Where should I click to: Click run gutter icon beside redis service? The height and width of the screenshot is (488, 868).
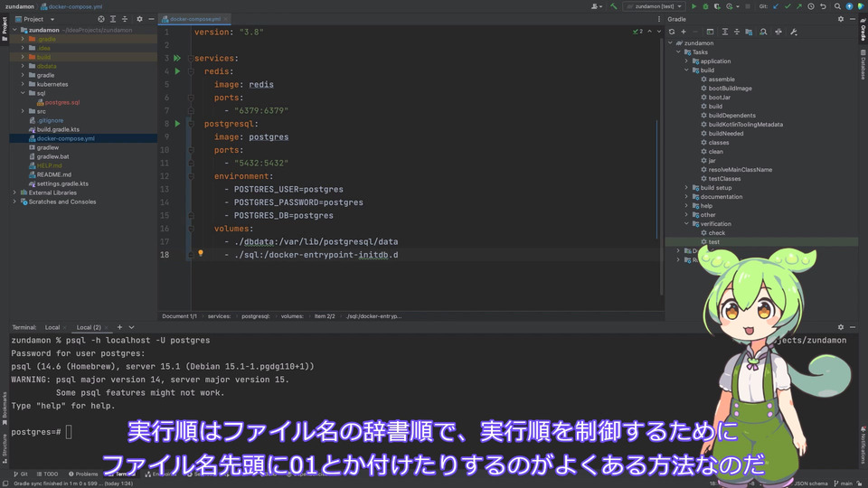[x=177, y=70]
